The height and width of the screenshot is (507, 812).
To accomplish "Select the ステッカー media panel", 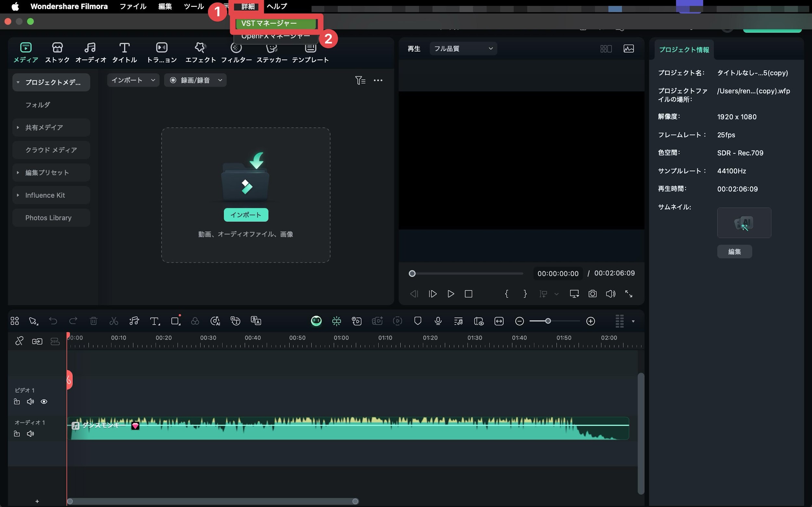I will click(272, 52).
